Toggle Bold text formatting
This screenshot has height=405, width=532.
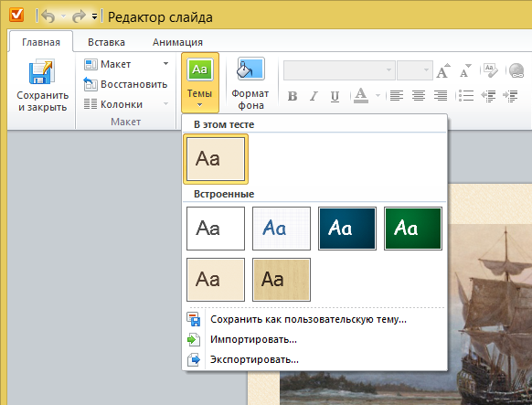click(293, 96)
